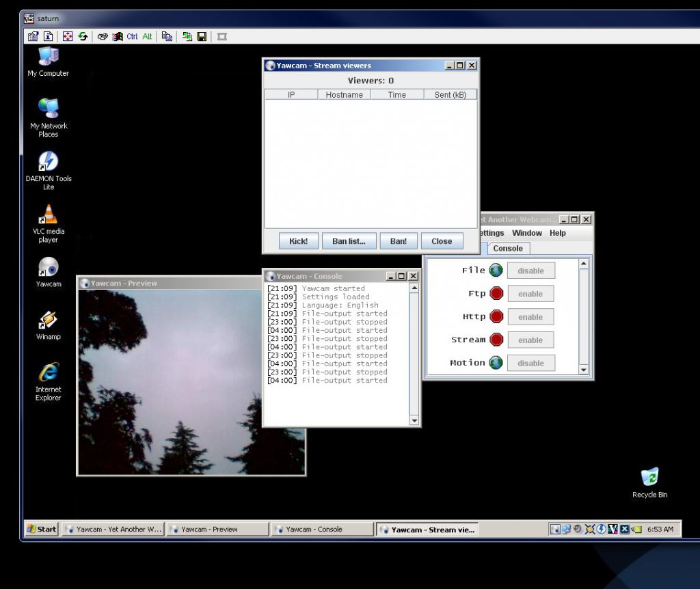
Task: Click the Yawcam Console window scroll-up arrow
Action: coord(414,288)
